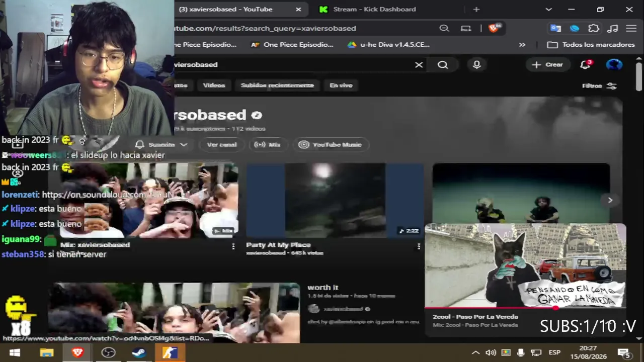Clear the YouTube search box text
This screenshot has width=644, height=362.
[419, 65]
